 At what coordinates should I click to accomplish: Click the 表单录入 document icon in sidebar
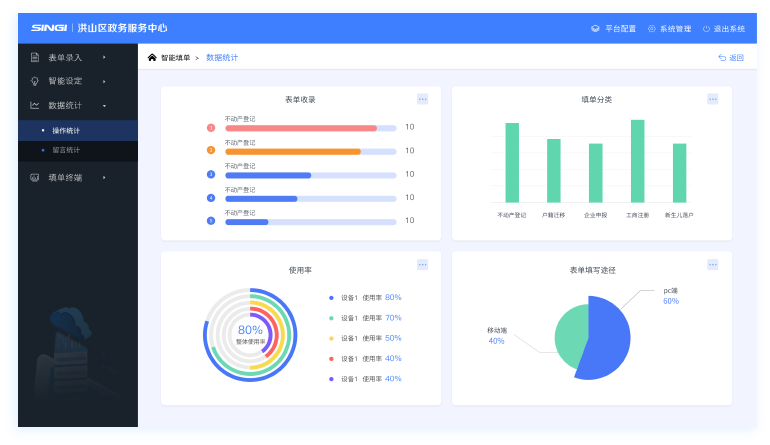click(x=34, y=57)
